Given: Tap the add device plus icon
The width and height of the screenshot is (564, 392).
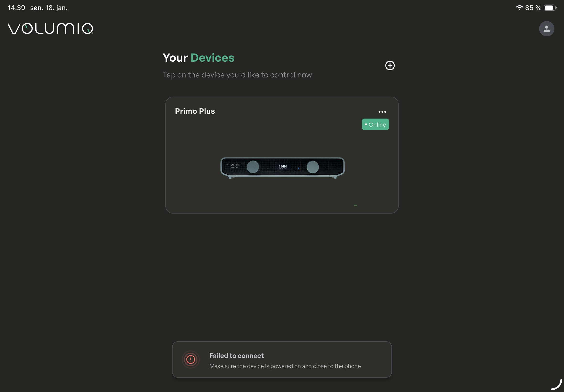Looking at the screenshot, I should (x=390, y=65).
